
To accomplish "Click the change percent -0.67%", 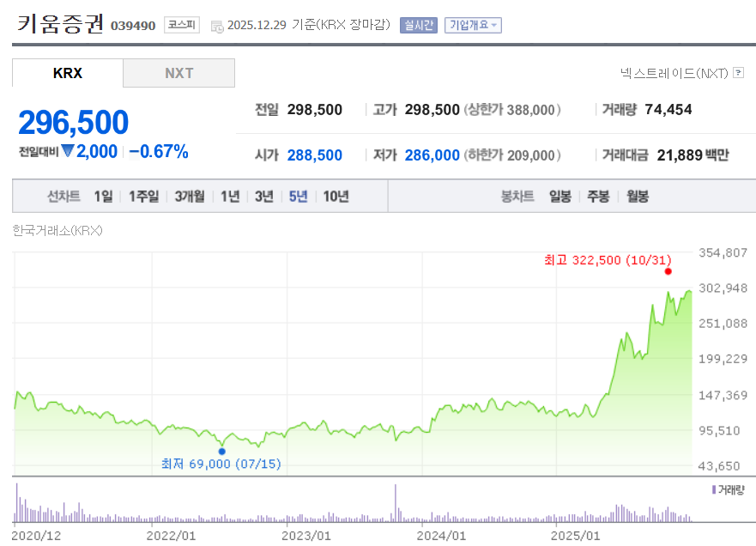I will (x=159, y=151).
